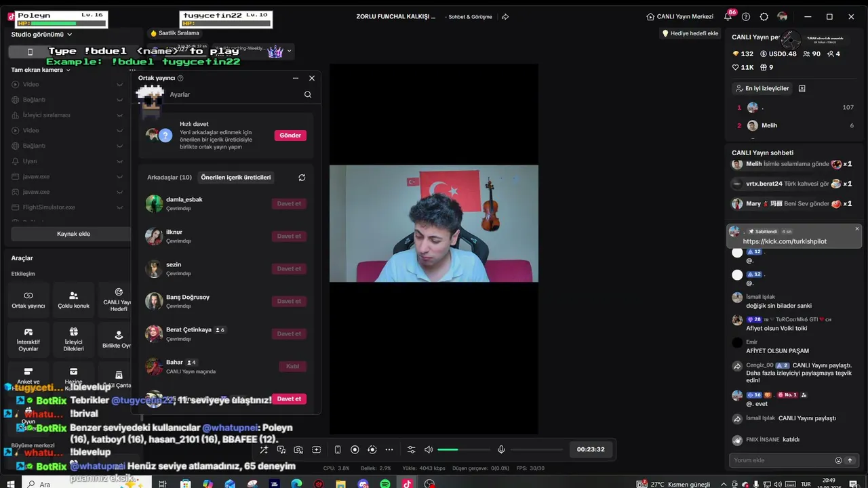The height and width of the screenshot is (488, 868).
Task: Open En iyi izleyiciler list
Action: coord(762,89)
